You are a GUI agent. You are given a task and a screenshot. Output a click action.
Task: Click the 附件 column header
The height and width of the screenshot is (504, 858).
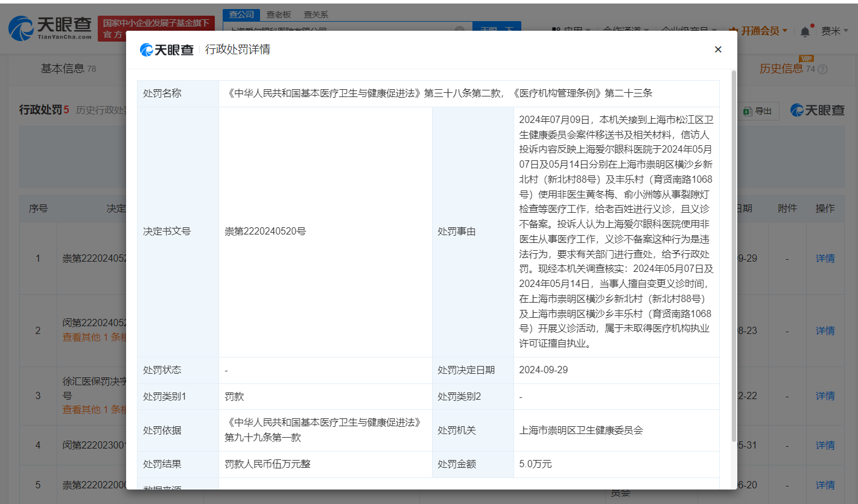click(787, 209)
